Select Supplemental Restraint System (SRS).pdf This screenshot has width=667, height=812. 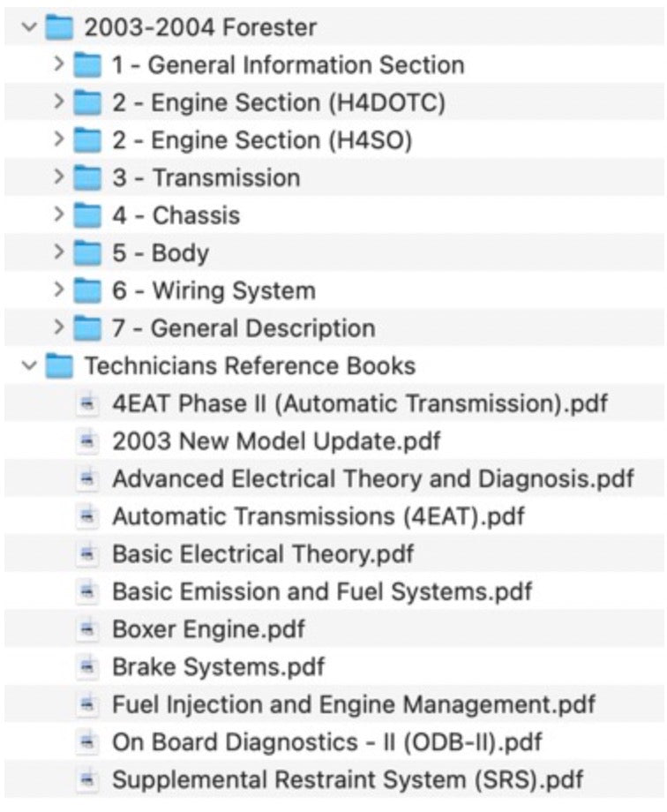coord(333,779)
